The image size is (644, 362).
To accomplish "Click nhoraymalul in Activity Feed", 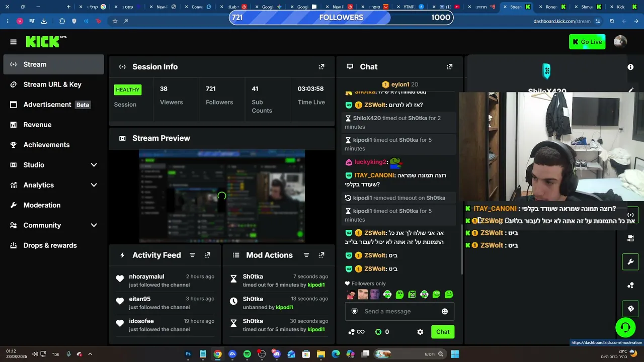I will [146, 277].
